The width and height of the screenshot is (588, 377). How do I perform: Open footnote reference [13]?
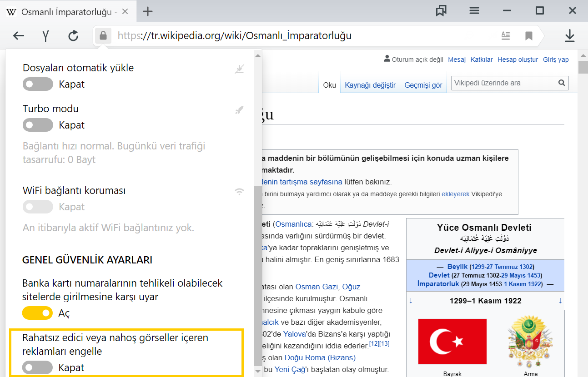[x=385, y=343]
